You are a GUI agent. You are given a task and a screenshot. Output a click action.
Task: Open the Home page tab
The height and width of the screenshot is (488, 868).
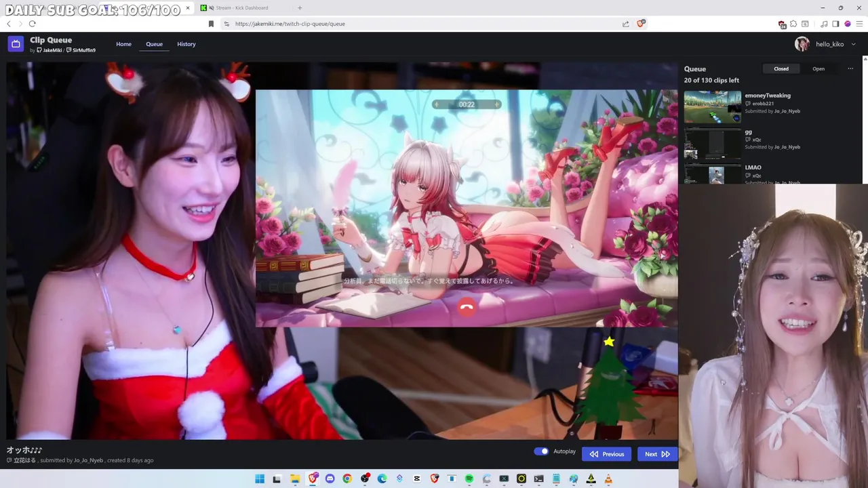123,44
